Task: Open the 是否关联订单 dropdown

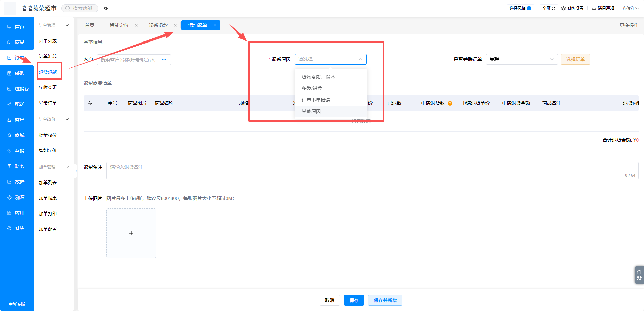Action: [522, 59]
